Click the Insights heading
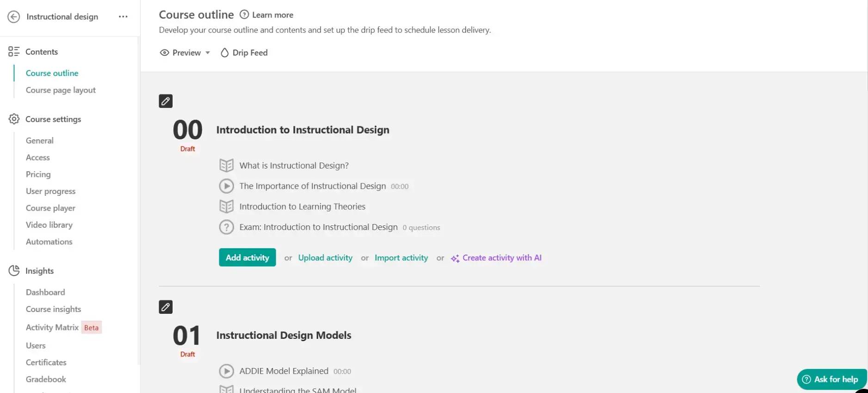The image size is (868, 393). (x=39, y=271)
